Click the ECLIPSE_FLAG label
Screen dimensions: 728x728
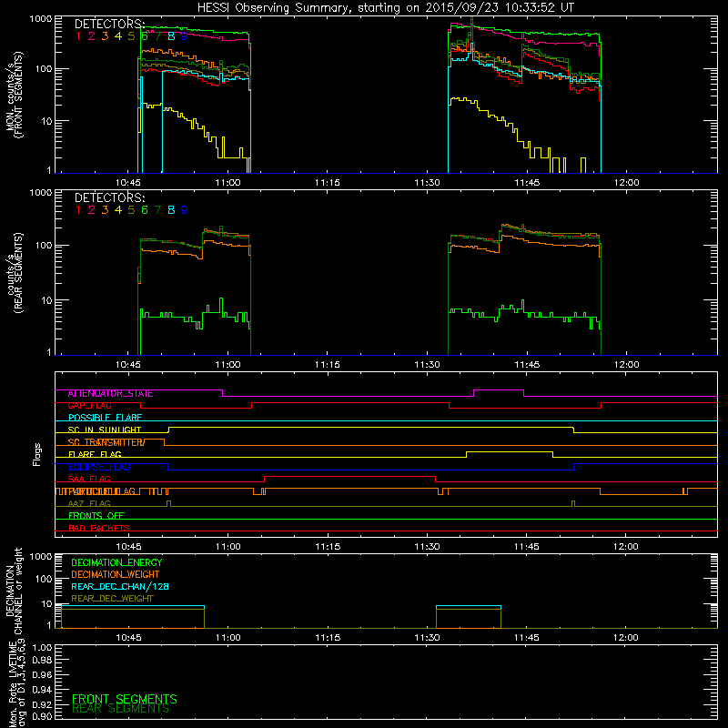[x=99, y=467]
